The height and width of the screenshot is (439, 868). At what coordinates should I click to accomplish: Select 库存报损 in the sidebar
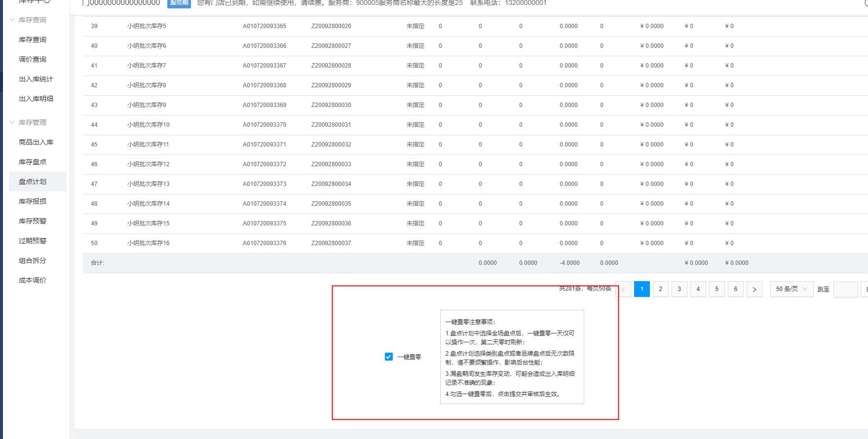(x=33, y=201)
